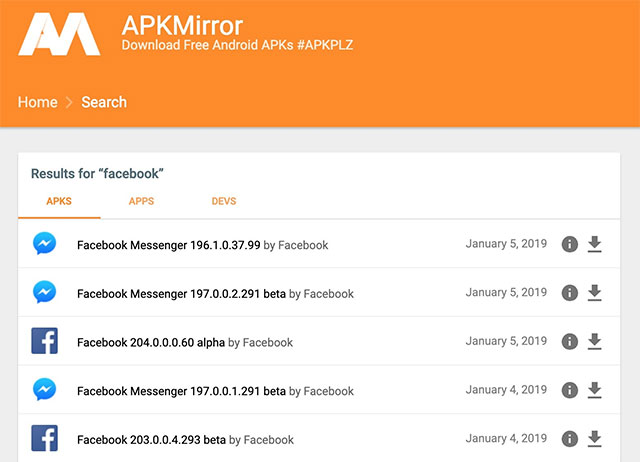640x462 pixels.
Task: Click Messenger app icon for version 196.1.0.37.99
Action: 44,244
